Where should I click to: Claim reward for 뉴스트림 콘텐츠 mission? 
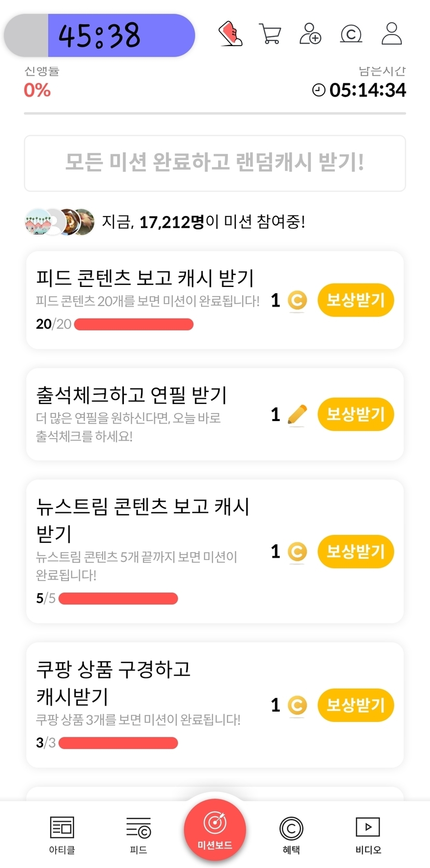tap(355, 552)
